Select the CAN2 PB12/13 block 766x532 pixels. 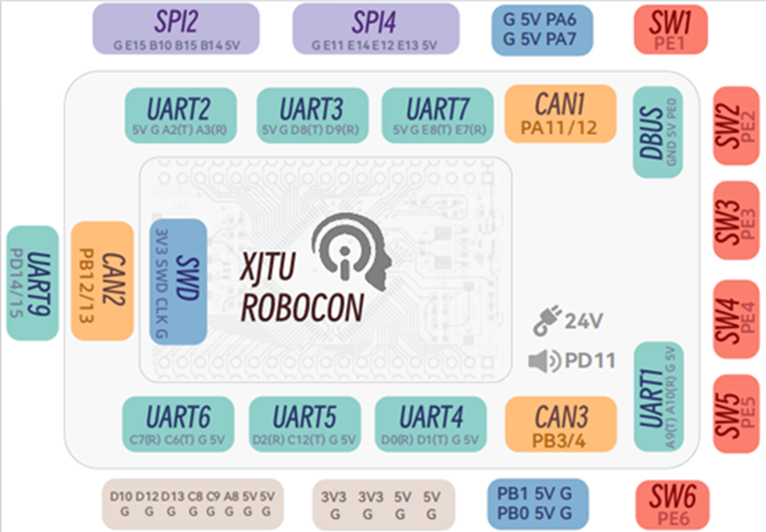103,281
